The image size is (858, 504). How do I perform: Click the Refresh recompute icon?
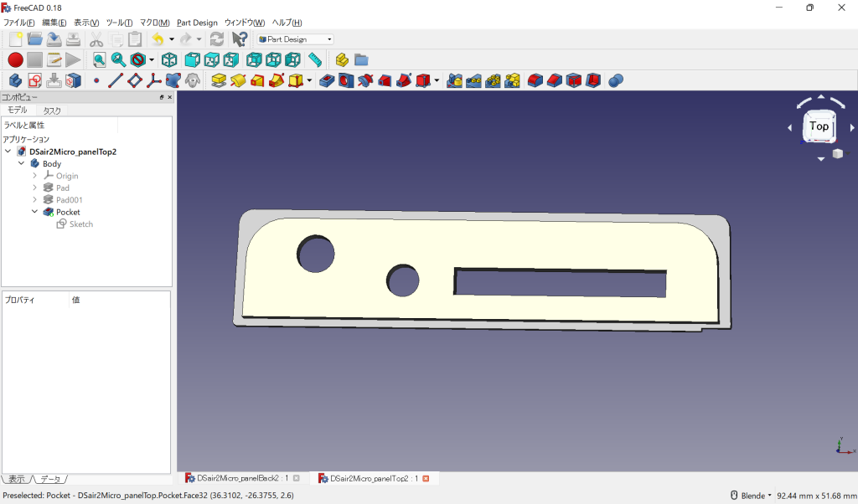(217, 39)
